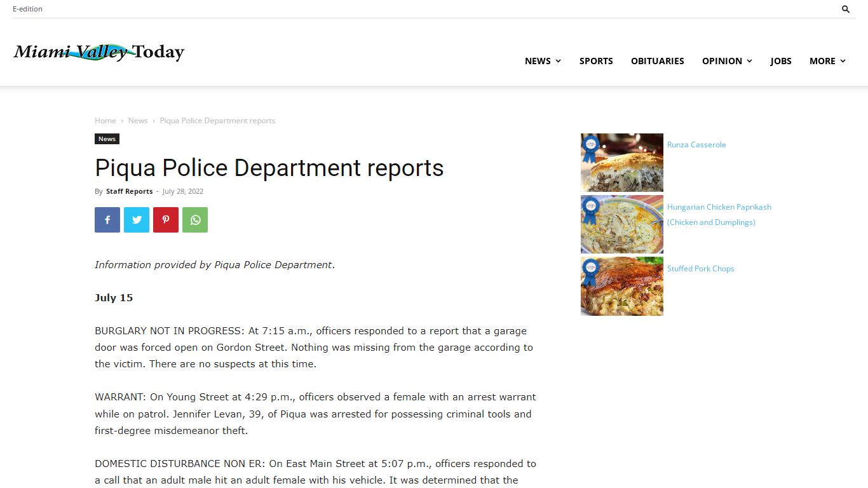Screen dimensions: 868x488
Task: Click the 'Information provided by Piqua Police Department' line
Action: coord(215,265)
